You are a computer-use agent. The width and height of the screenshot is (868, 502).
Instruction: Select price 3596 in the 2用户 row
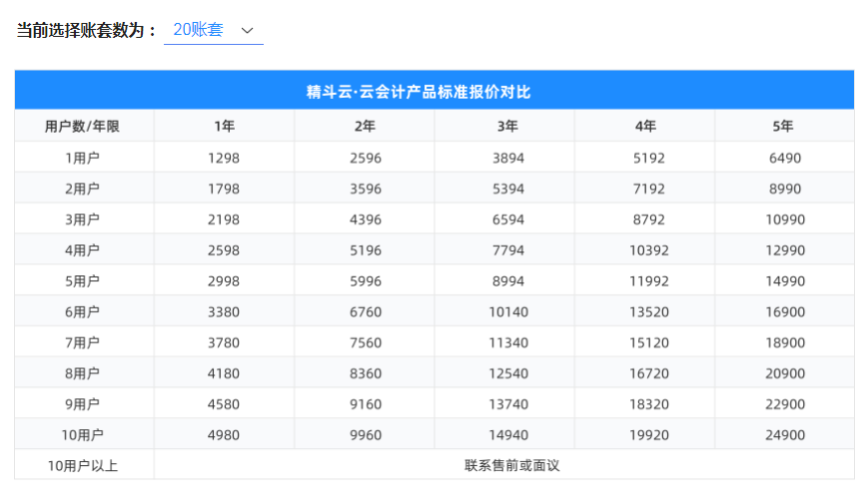coord(366,189)
